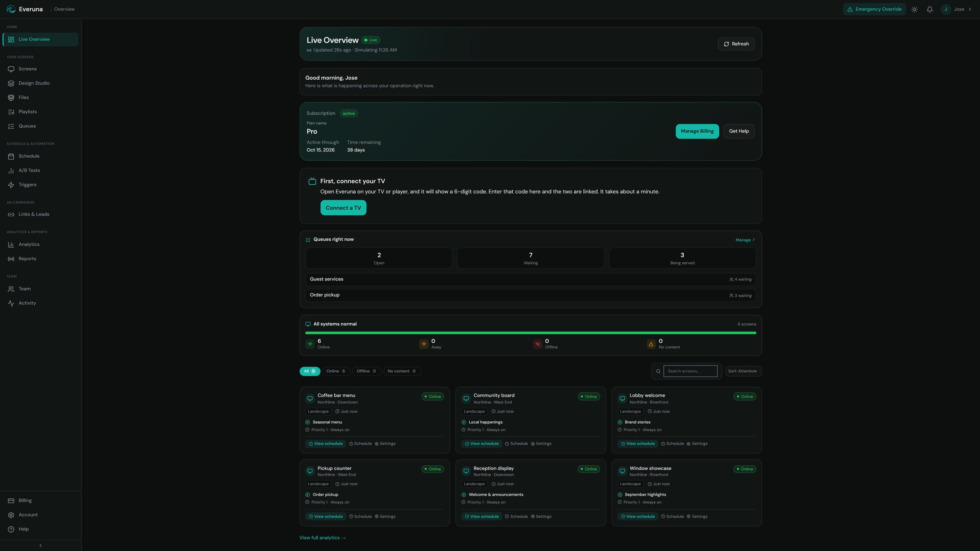
Task: Click the Everuna logo icon
Action: point(11,9)
